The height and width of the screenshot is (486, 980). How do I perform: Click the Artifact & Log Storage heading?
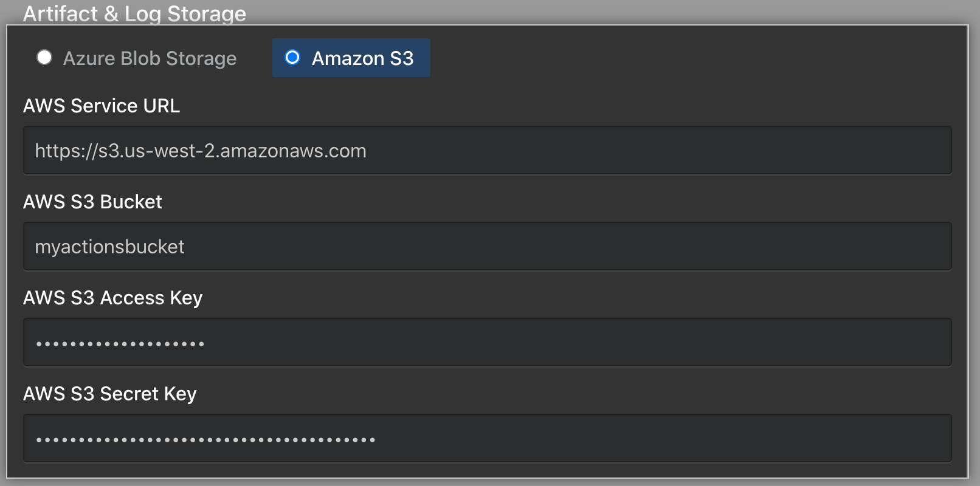pos(134,13)
